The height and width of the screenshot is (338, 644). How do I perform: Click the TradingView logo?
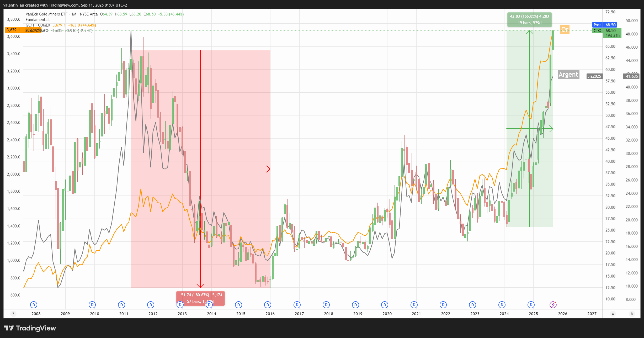pos(30,328)
